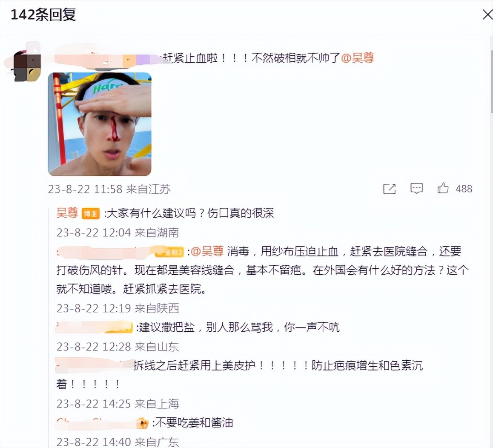Open 吴尊 profile link in the blogger reply
This screenshot has width=493, height=448.
[67, 213]
